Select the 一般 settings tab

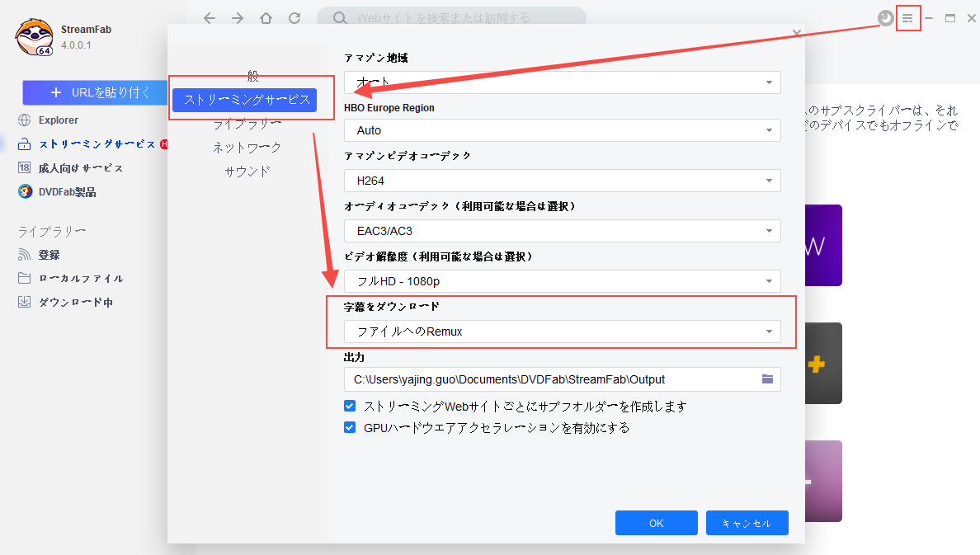pyautogui.click(x=252, y=76)
